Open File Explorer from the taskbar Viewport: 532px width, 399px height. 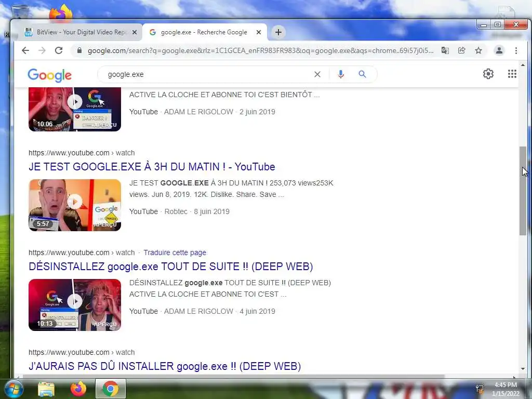(46, 389)
